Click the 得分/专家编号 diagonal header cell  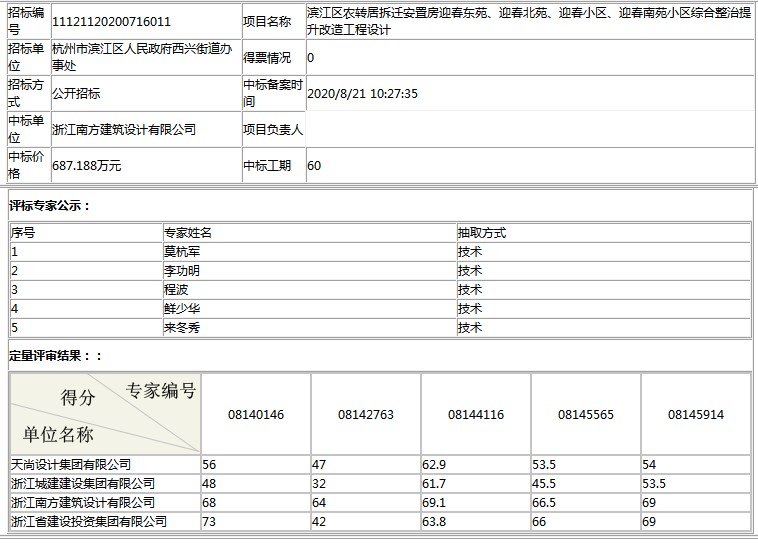point(105,413)
